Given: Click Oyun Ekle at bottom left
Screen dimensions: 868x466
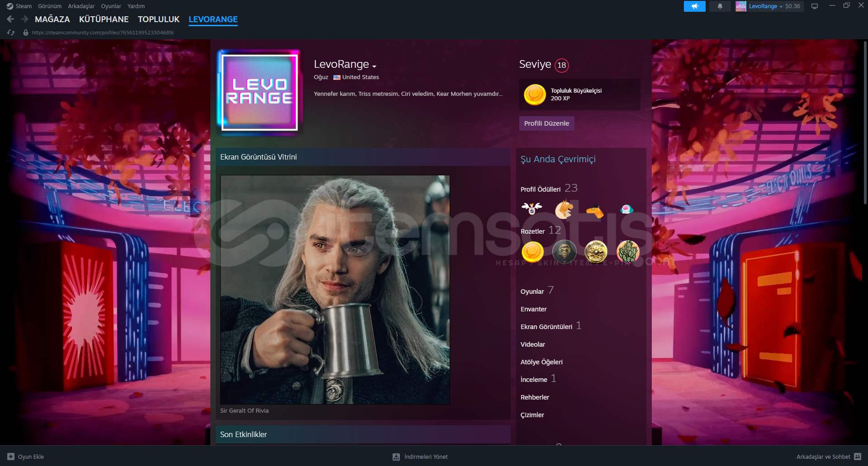Looking at the screenshot, I should click(x=31, y=457).
